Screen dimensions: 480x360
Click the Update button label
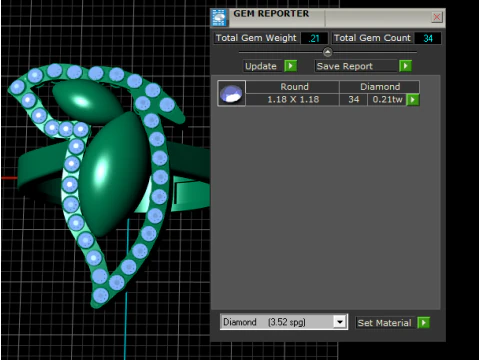(x=261, y=66)
